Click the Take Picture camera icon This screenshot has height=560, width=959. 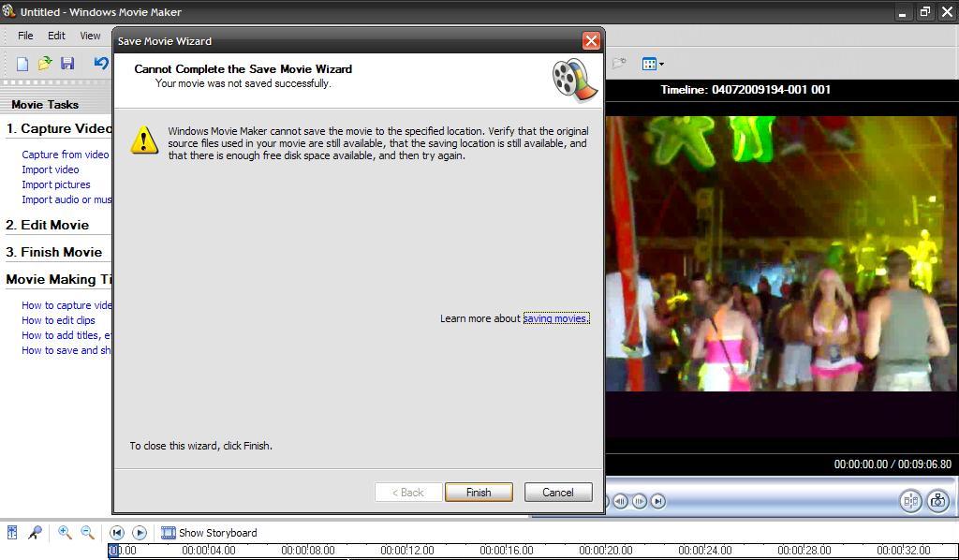(x=937, y=501)
